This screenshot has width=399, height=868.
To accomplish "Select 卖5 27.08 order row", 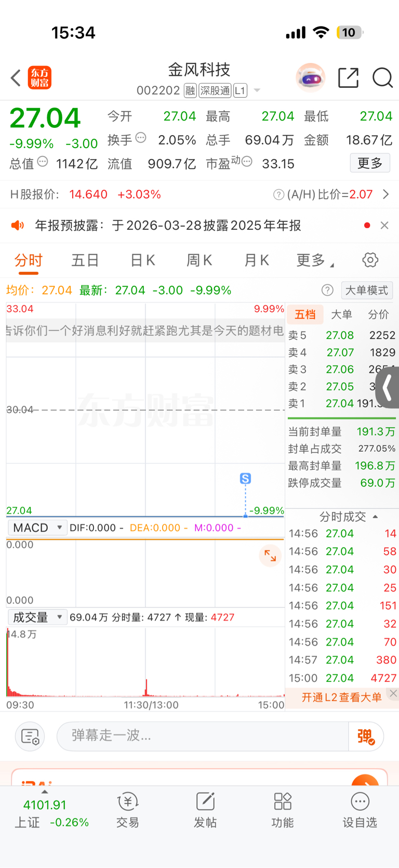I will [x=342, y=335].
